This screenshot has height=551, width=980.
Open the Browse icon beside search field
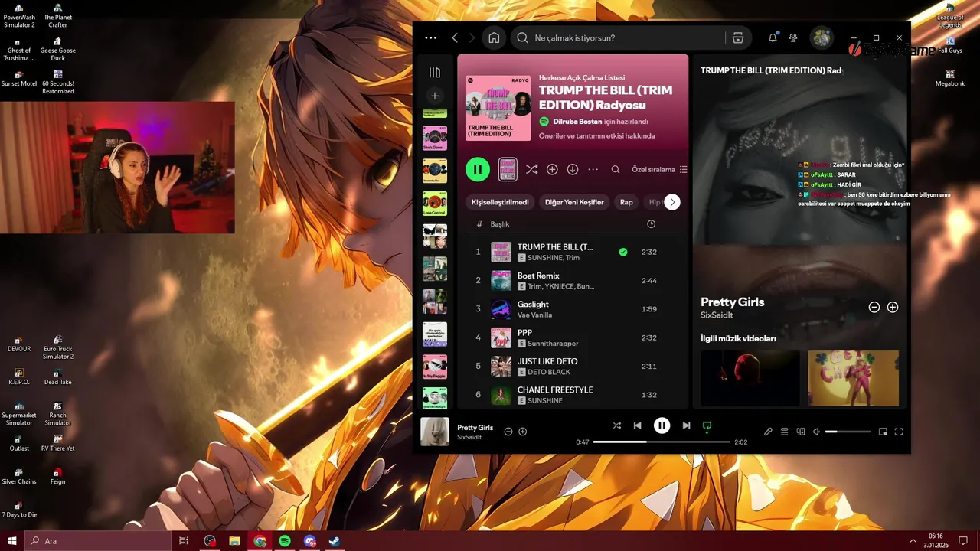point(738,37)
